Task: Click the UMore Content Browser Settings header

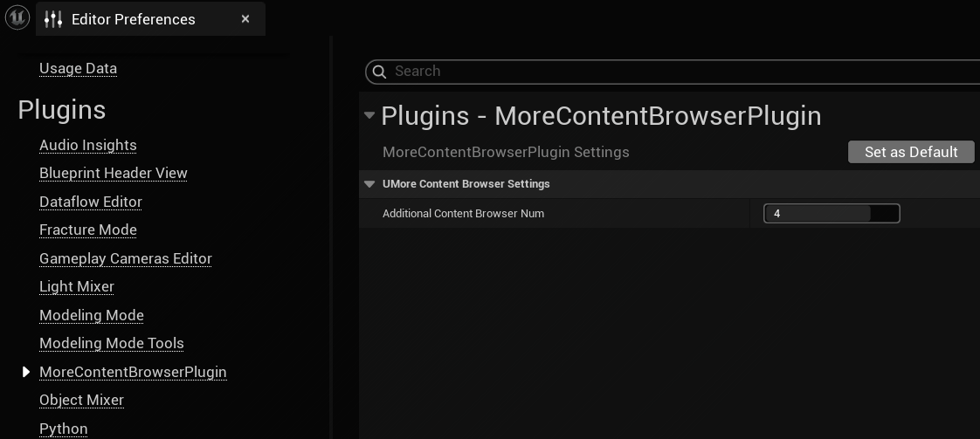Action: tap(466, 184)
